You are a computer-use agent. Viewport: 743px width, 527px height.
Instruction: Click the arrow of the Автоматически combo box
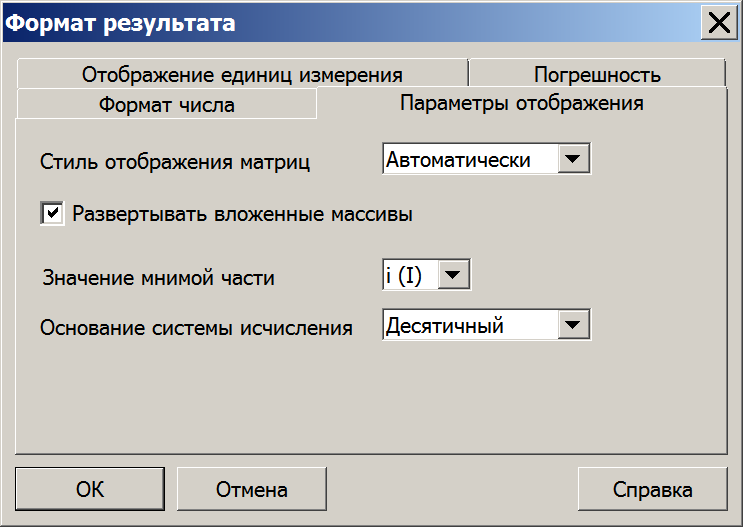pos(573,158)
